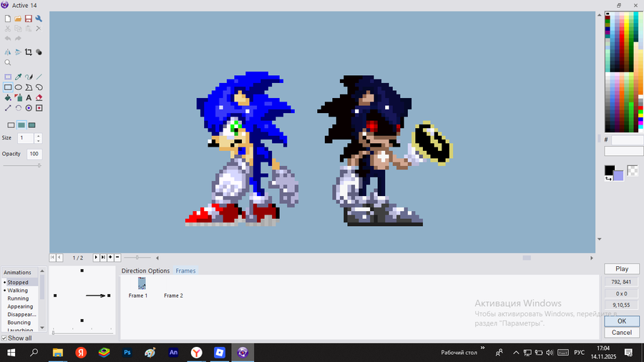
Task: Switch to the Frames tab
Action: 185,271
